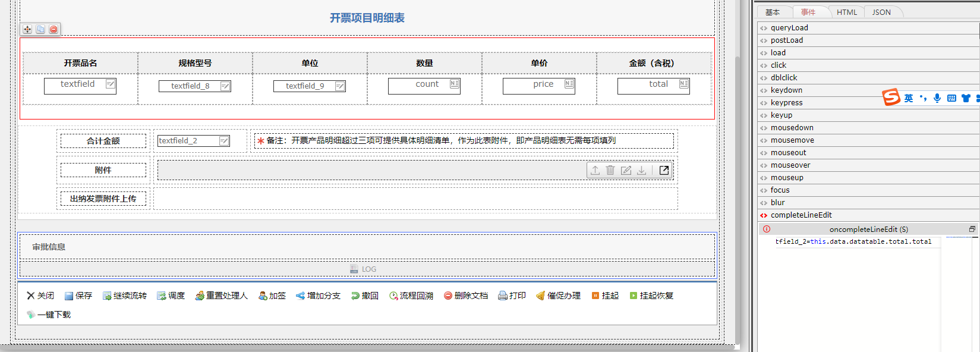This screenshot has width=980, height=352.
Task: Click the 关闭 close action
Action: click(x=40, y=296)
